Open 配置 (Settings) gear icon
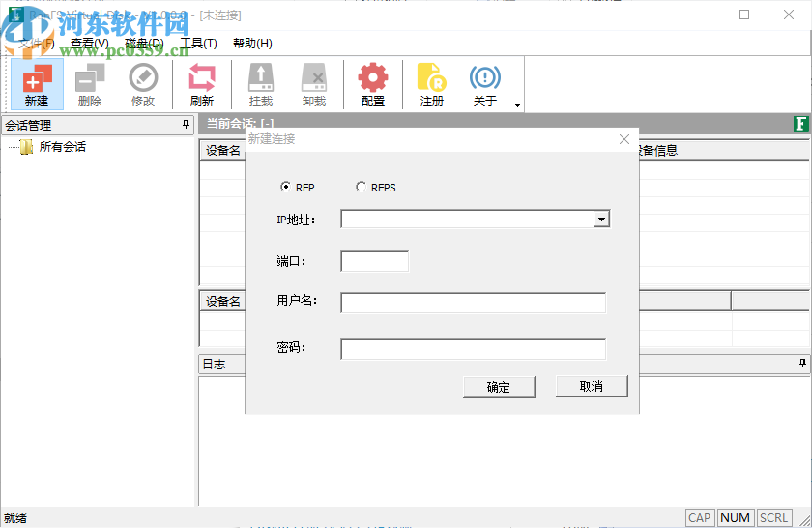812x528 pixels. [x=373, y=84]
